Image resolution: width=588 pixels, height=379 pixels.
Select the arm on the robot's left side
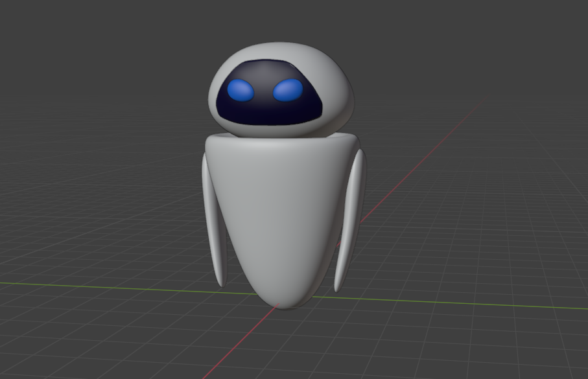pos(349,221)
